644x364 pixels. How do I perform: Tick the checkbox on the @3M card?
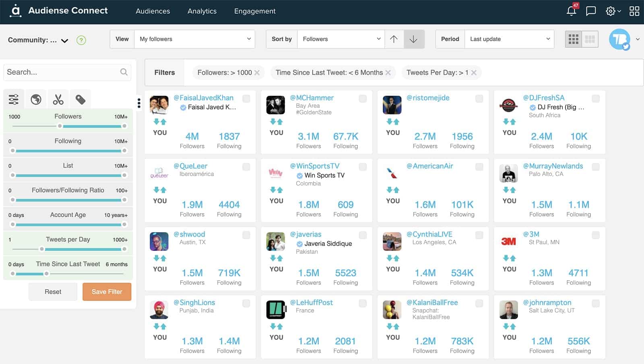[595, 235]
